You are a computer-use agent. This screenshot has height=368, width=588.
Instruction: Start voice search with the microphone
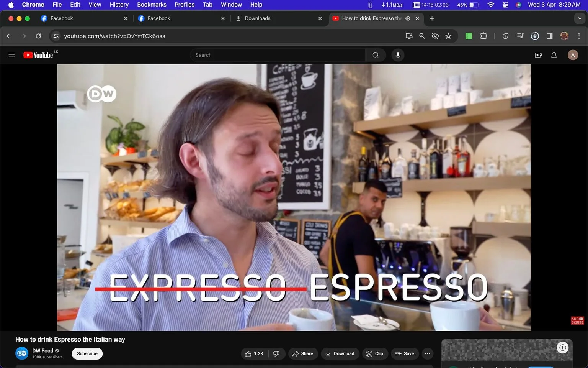point(398,55)
